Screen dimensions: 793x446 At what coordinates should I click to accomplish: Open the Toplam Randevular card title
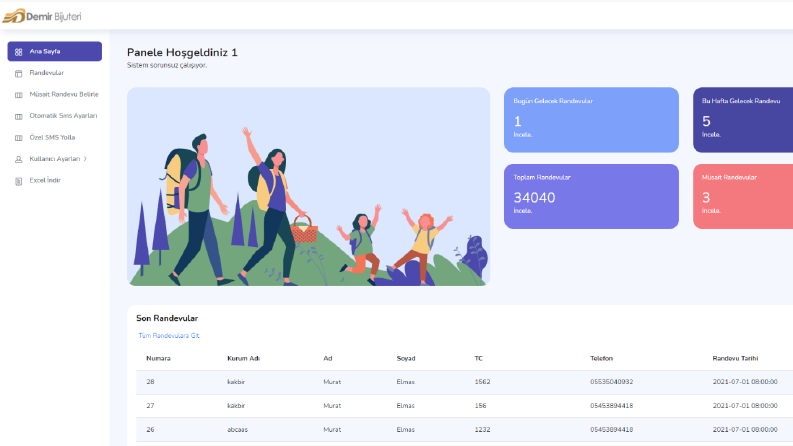542,177
